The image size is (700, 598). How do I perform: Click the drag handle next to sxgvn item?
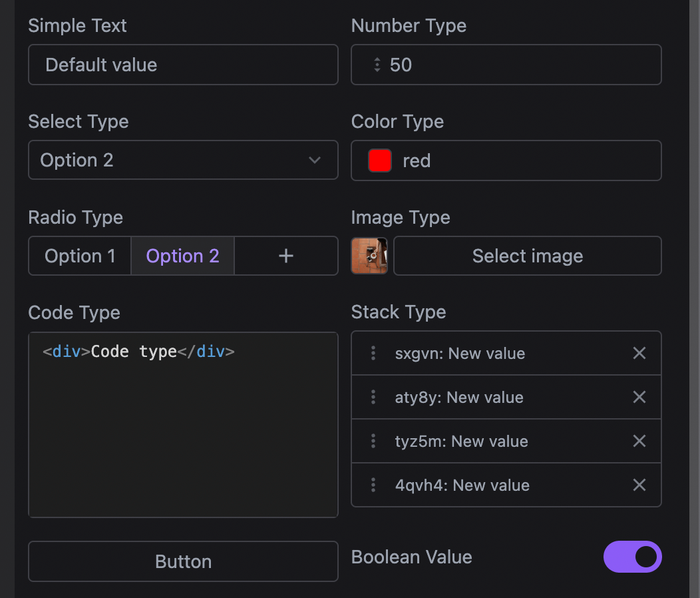(373, 353)
